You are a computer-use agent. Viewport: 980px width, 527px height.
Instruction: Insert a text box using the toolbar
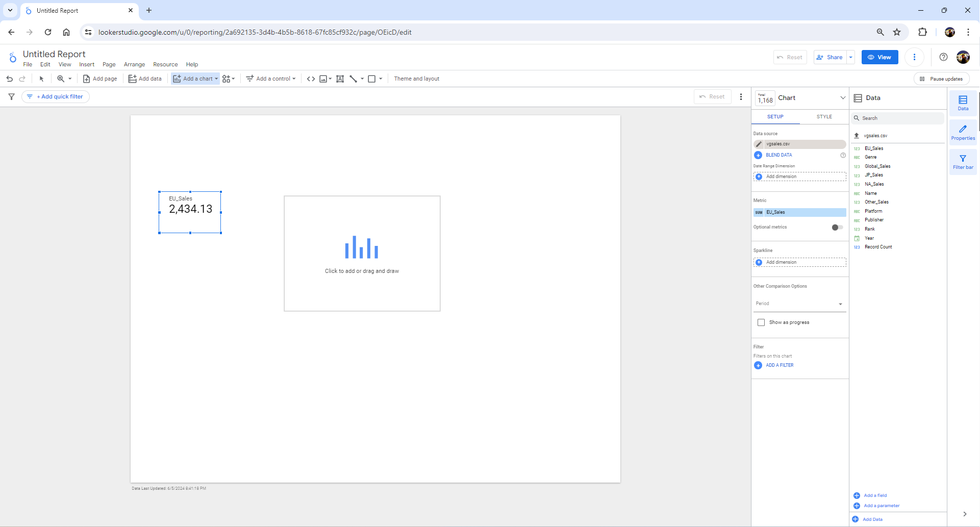340,79
